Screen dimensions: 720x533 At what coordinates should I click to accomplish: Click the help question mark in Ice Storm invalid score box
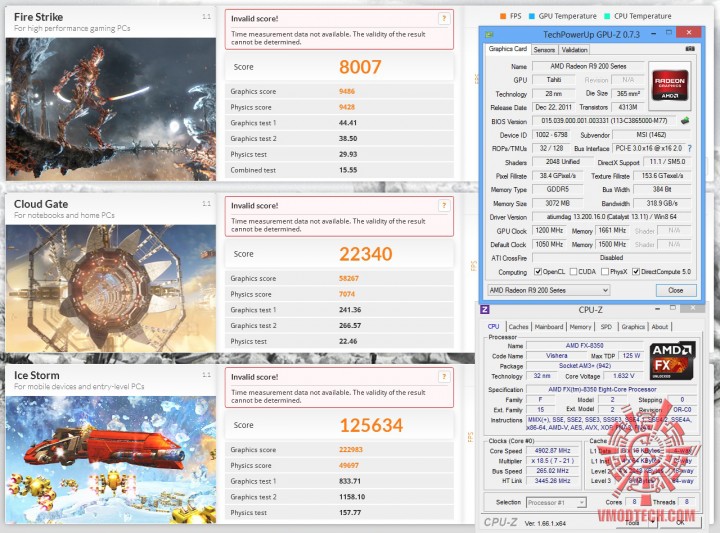(x=444, y=376)
